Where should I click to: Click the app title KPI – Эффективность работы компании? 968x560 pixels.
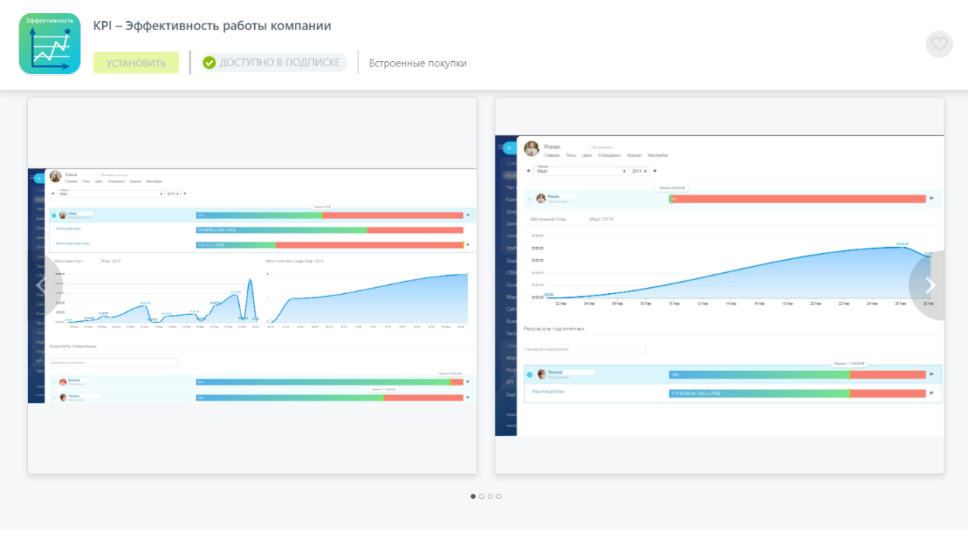pyautogui.click(x=213, y=26)
